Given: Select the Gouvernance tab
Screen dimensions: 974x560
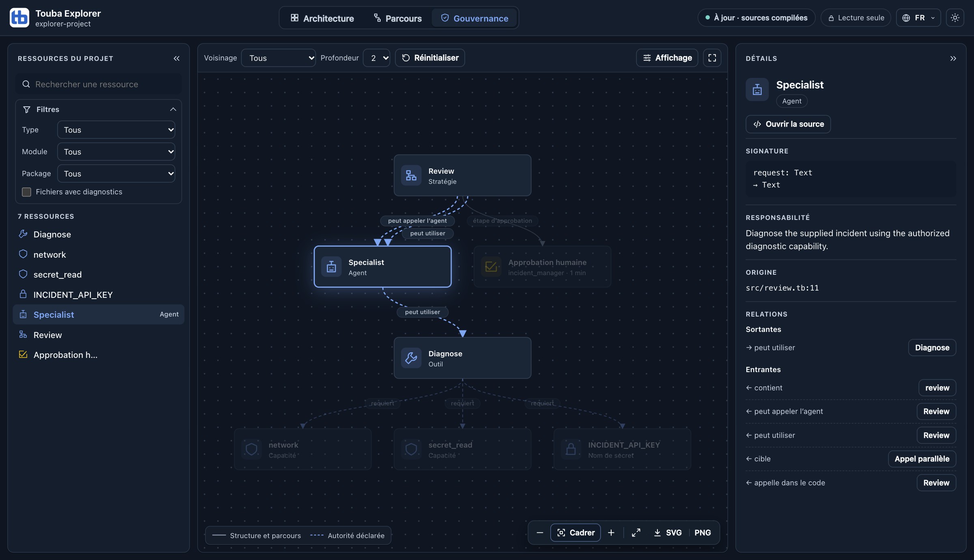Looking at the screenshot, I should point(474,18).
